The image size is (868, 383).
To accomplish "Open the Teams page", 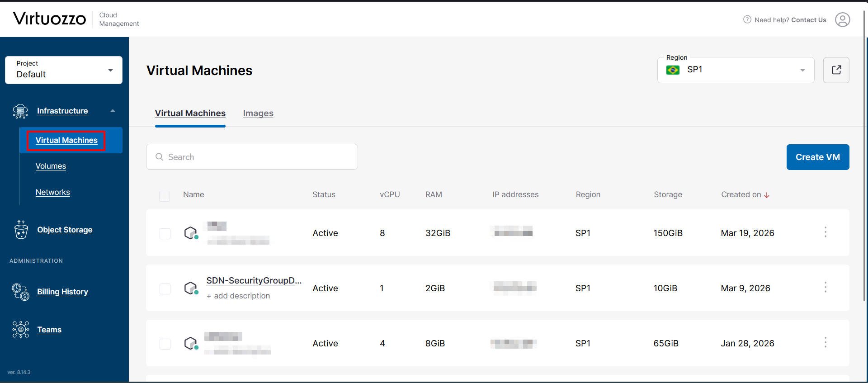I will [49, 330].
